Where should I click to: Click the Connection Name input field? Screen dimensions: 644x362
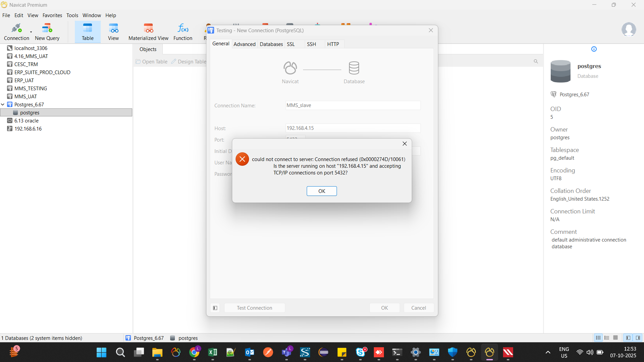[x=352, y=105]
